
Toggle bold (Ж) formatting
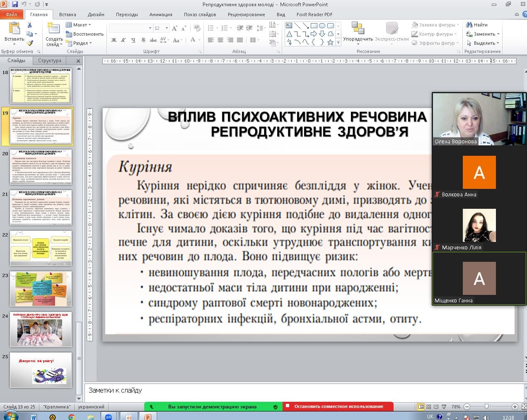[114, 40]
